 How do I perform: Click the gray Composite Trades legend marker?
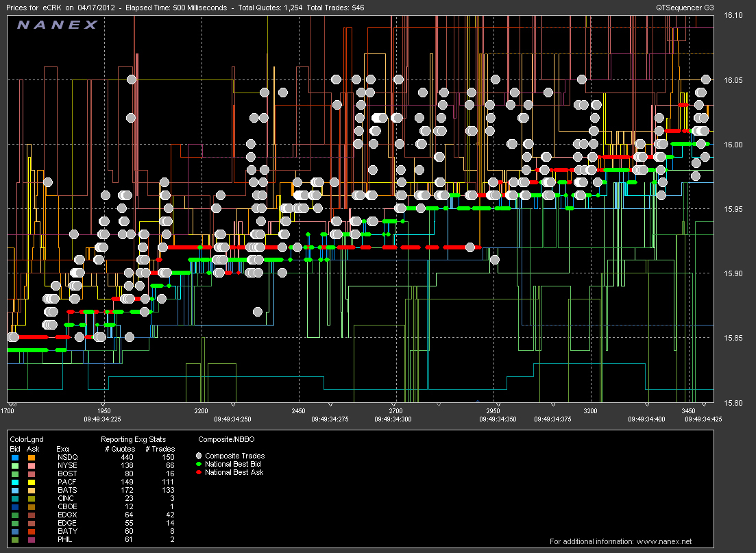pyautogui.click(x=199, y=456)
